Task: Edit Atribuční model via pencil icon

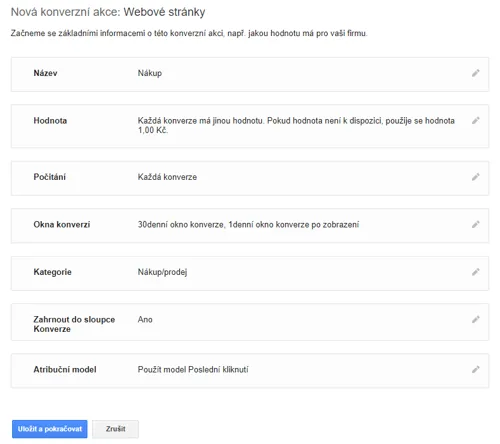Action: click(x=476, y=369)
